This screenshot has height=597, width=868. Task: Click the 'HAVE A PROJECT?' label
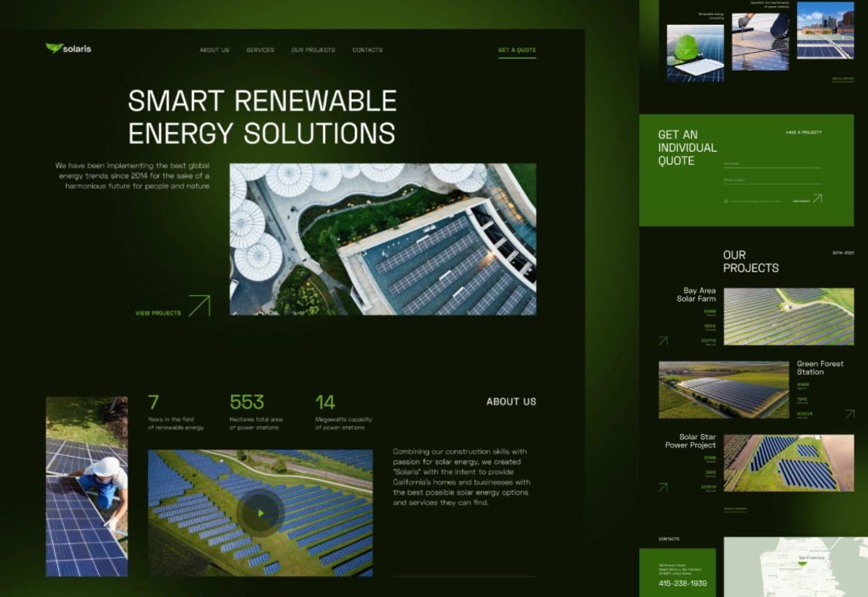tap(804, 133)
